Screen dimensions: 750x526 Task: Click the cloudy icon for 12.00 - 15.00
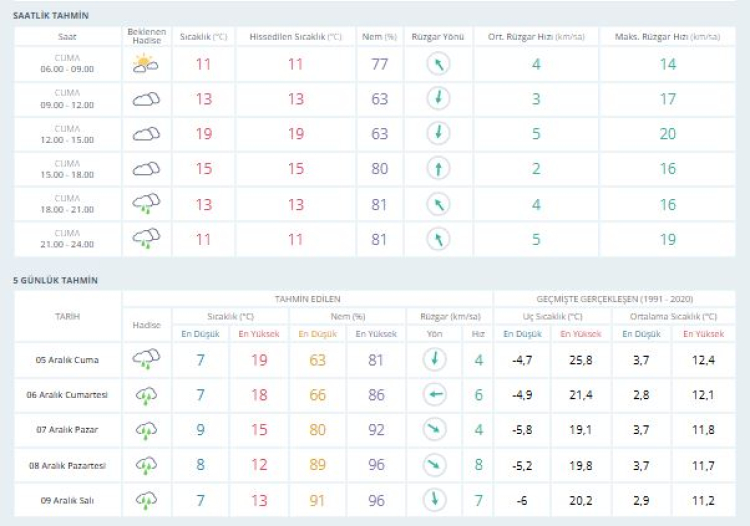(146, 134)
